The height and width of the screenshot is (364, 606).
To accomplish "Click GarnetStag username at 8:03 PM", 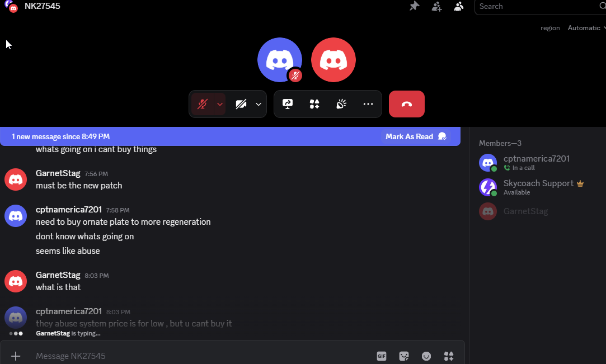I will [58, 275].
